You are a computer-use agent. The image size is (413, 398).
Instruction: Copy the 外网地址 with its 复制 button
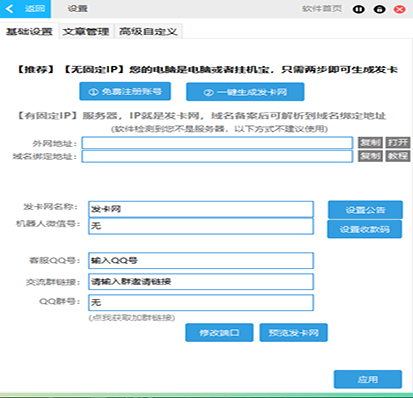(370, 143)
